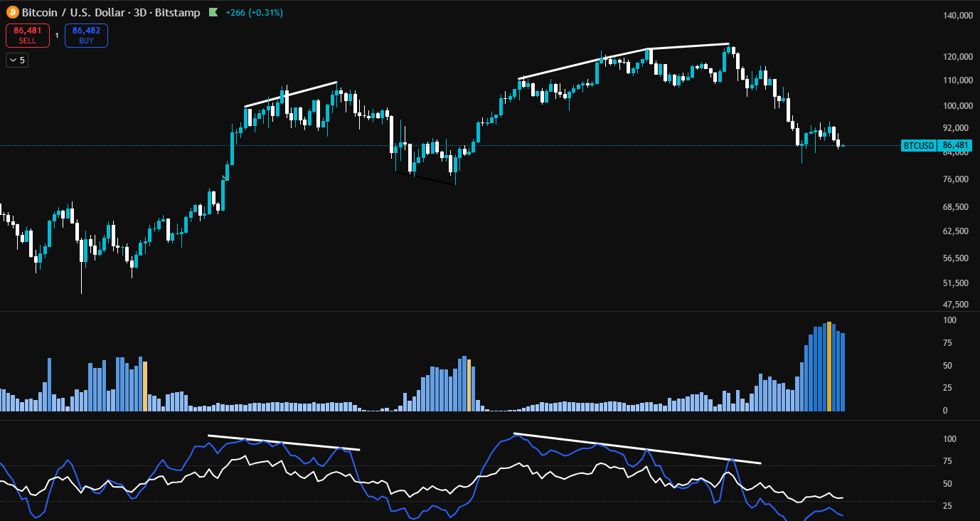The height and width of the screenshot is (521, 980).
Task: Click the +266 (+0.31%) price change text
Action: [x=254, y=12]
